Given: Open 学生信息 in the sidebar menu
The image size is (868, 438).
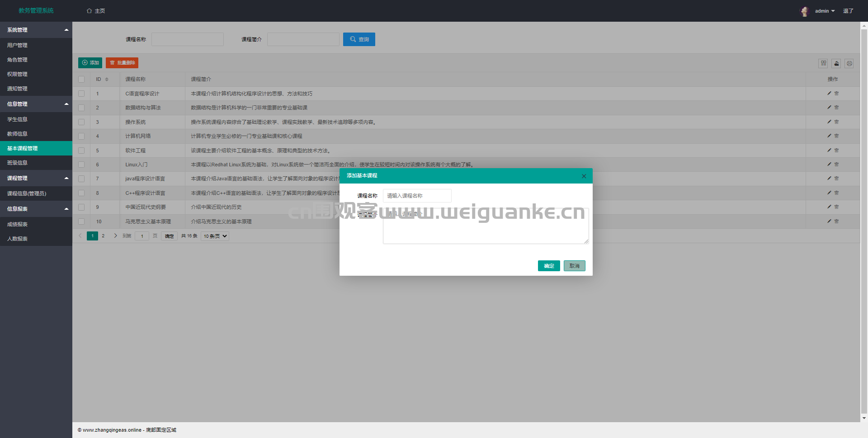Looking at the screenshot, I should click(x=17, y=119).
